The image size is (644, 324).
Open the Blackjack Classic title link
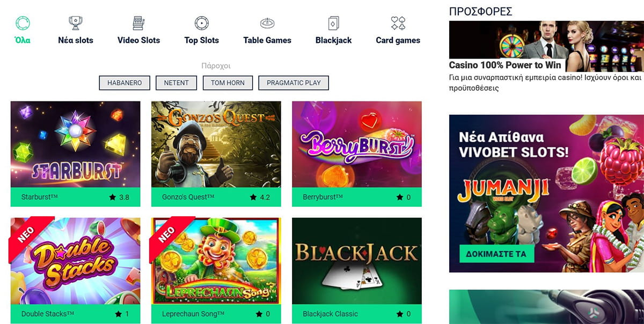click(x=330, y=314)
